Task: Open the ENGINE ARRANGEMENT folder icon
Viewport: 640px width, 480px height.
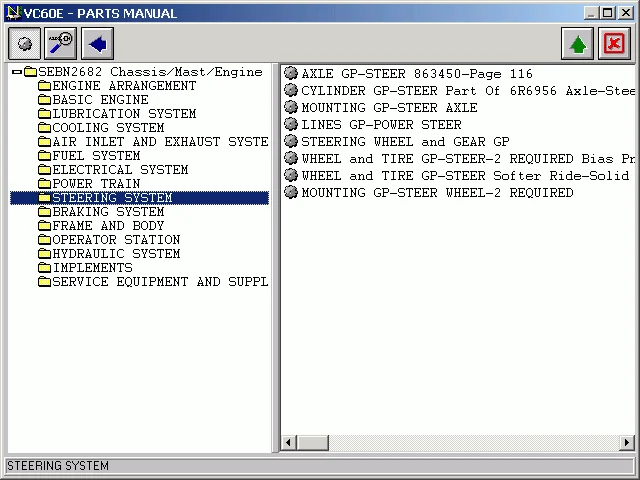Action: tap(44, 86)
